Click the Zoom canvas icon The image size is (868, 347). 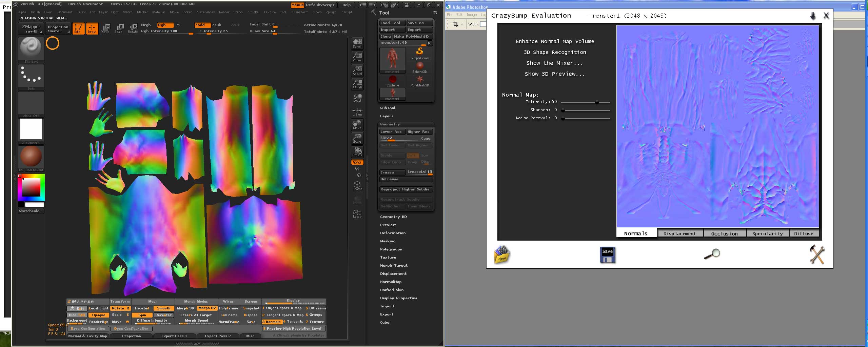357,57
